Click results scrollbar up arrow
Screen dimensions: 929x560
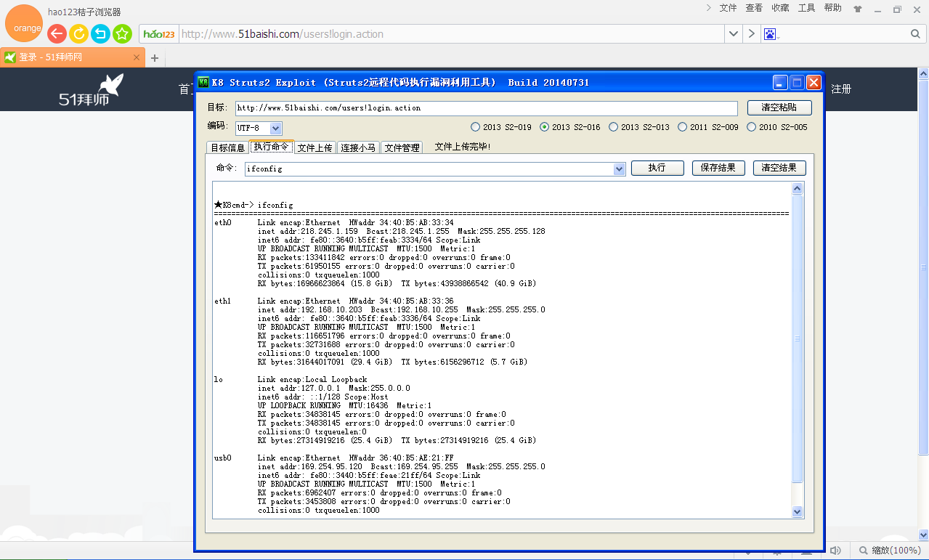(x=797, y=189)
